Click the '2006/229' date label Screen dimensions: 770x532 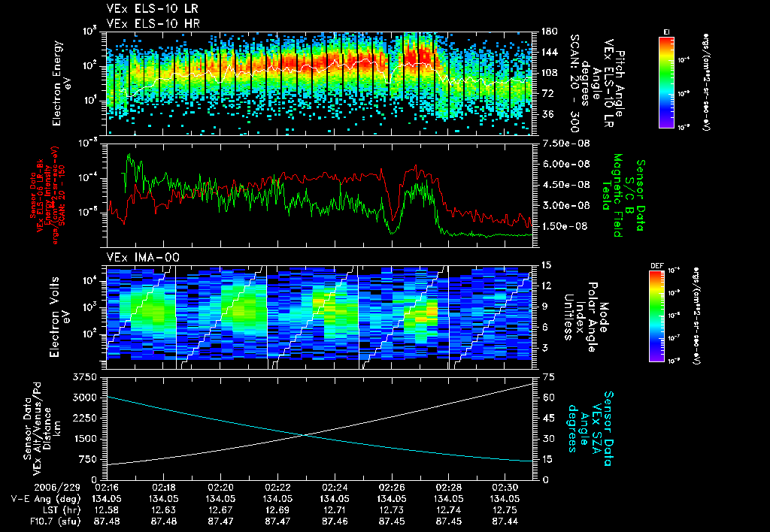(x=57, y=488)
